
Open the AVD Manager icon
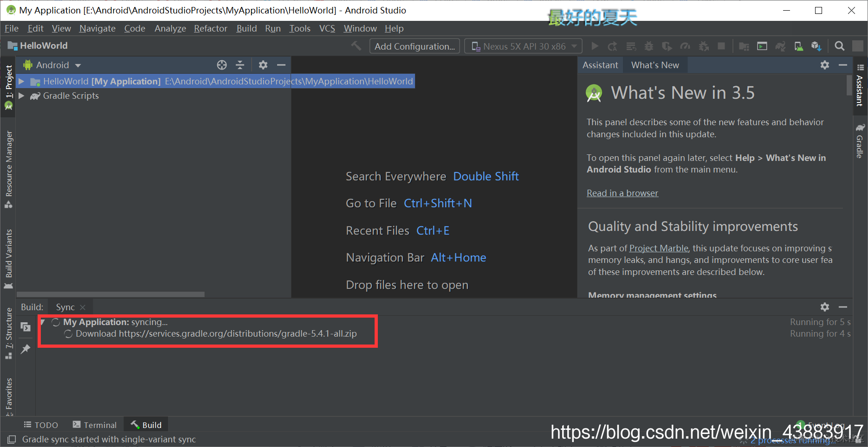[x=798, y=46]
